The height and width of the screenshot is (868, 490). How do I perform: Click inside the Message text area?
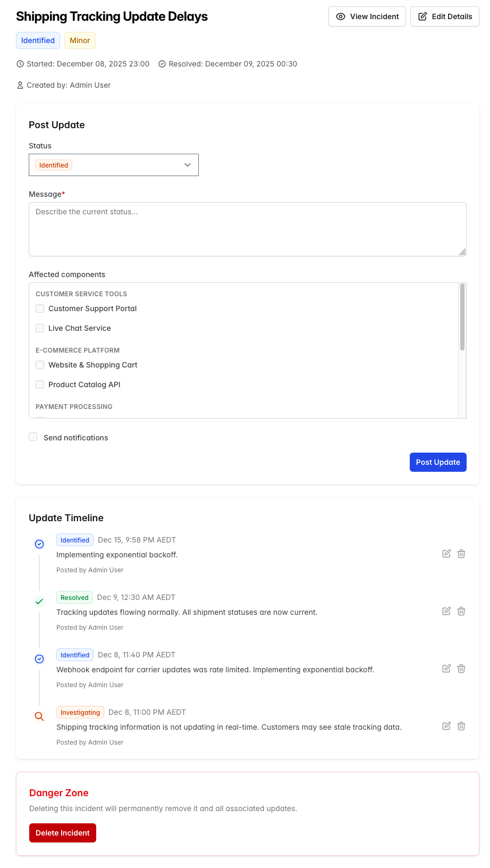(x=248, y=229)
